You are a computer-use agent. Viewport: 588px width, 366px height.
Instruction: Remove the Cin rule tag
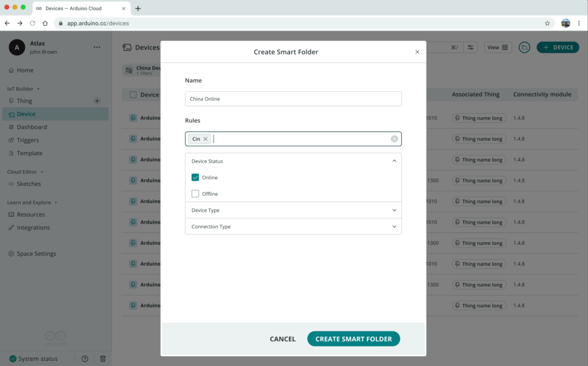(206, 139)
